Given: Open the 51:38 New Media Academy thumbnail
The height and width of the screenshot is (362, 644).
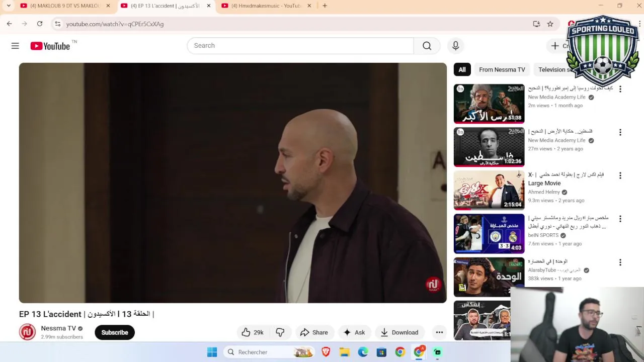Looking at the screenshot, I should (x=489, y=104).
